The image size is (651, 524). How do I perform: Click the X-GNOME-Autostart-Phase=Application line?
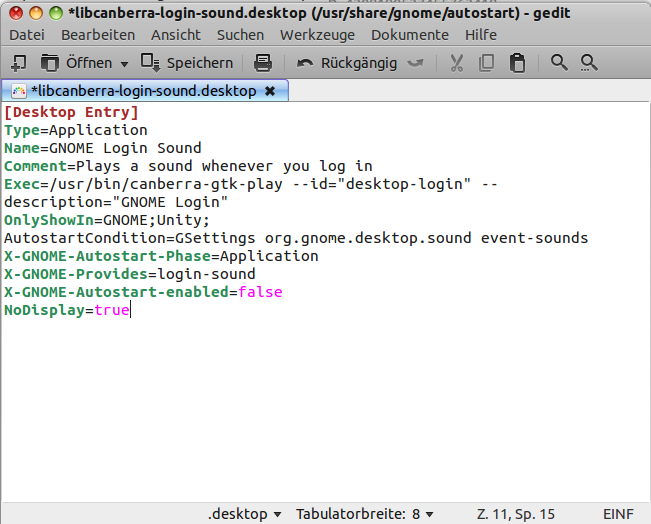161,256
